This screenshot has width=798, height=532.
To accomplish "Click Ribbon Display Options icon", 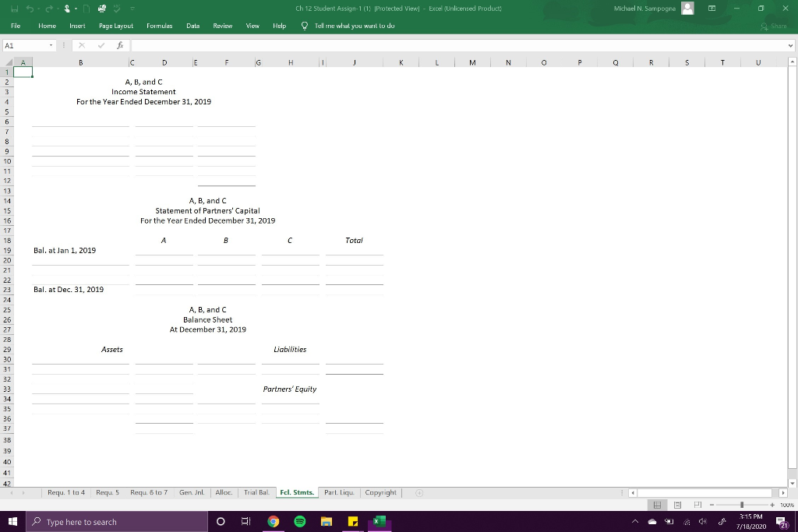I will [x=712, y=8].
